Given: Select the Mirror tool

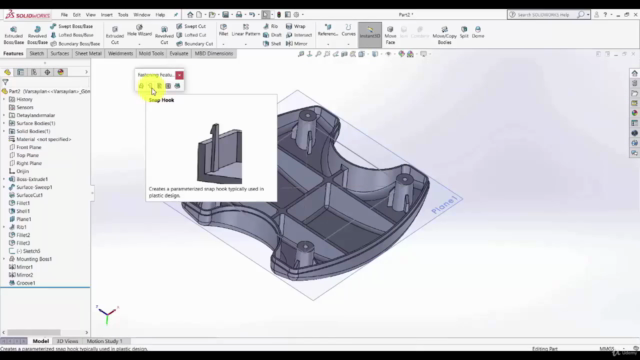Looking at the screenshot, I should [297, 44].
